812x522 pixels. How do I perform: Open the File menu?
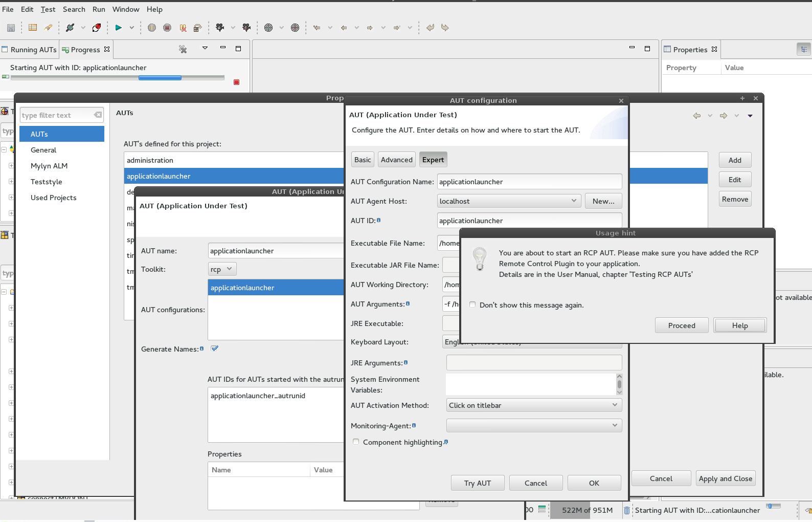point(8,9)
